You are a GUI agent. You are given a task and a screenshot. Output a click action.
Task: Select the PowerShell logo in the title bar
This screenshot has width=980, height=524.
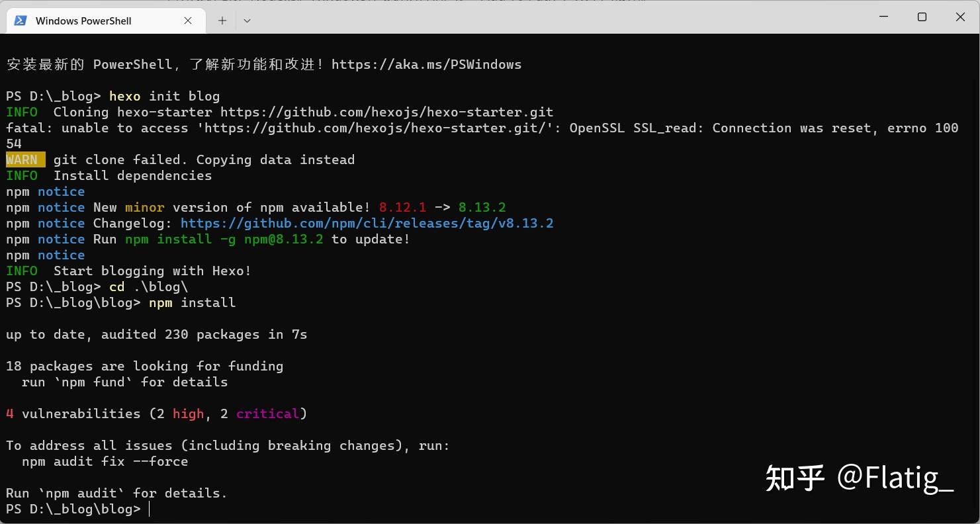pos(20,21)
